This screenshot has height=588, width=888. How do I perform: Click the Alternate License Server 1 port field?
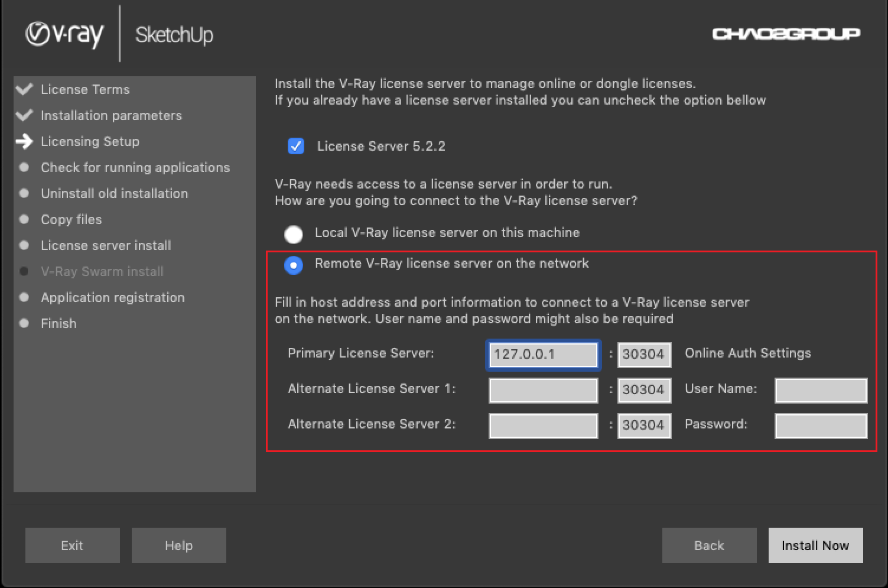[644, 391]
